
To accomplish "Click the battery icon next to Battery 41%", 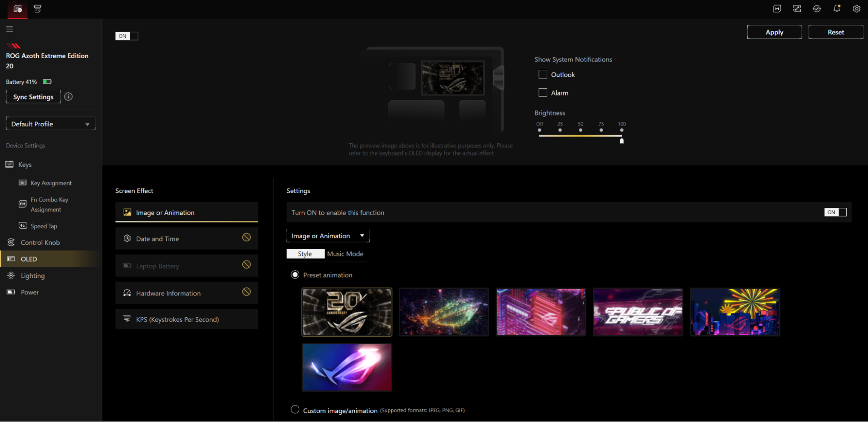I will (47, 82).
